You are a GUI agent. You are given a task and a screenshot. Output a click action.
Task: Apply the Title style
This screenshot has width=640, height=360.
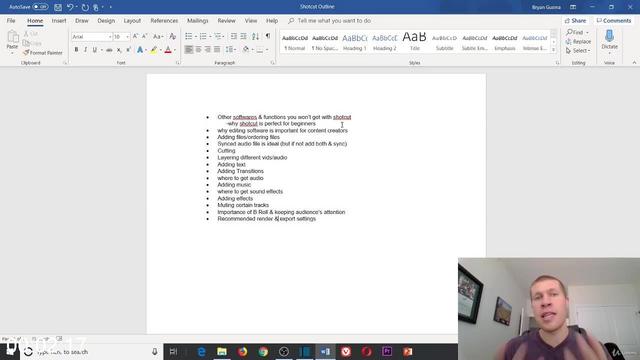click(x=414, y=42)
